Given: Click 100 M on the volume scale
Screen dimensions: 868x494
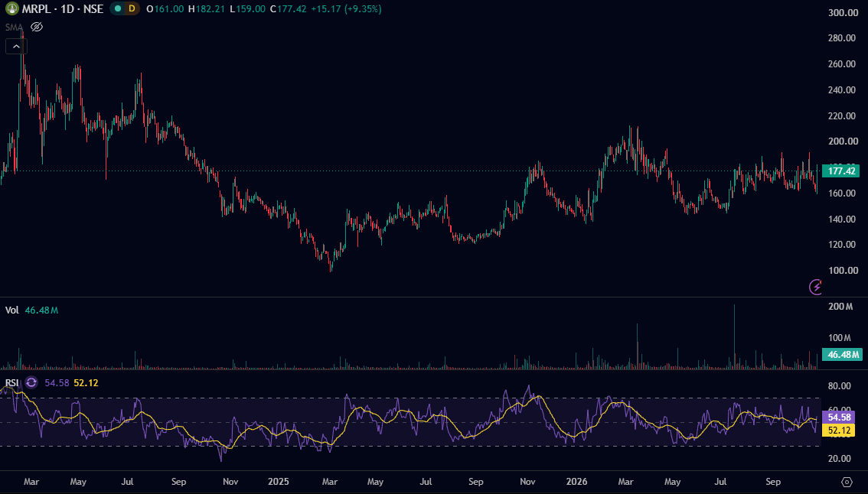Looking at the screenshot, I should pyautogui.click(x=840, y=338).
